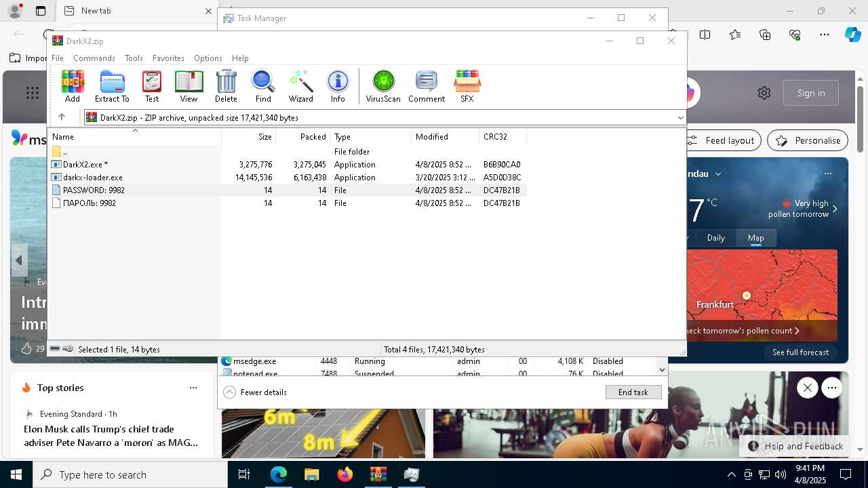Open Edge Settings and more ellipsis
Screen dimensions: 868x488
825,35
